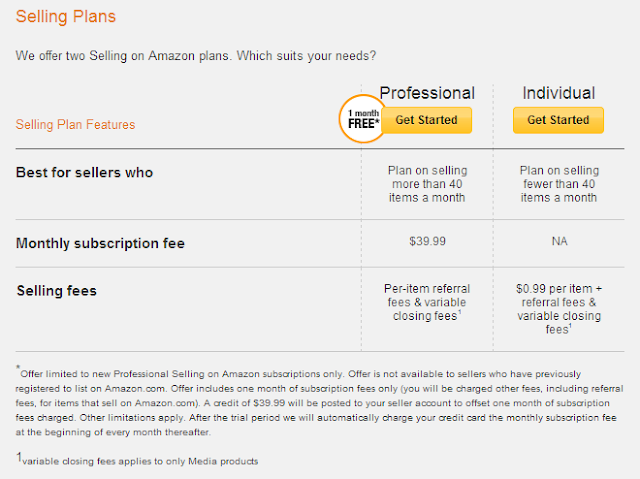The image size is (640, 479).
Task: Click the Best for sellers who row label
Action: click(84, 173)
